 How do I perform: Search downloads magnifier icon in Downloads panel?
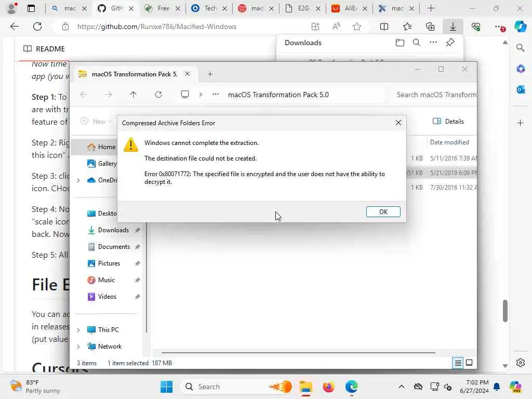click(x=417, y=43)
